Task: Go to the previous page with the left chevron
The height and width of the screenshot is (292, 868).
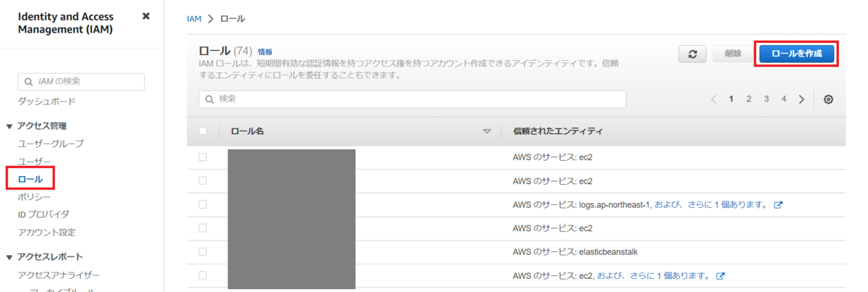Action: [x=713, y=99]
